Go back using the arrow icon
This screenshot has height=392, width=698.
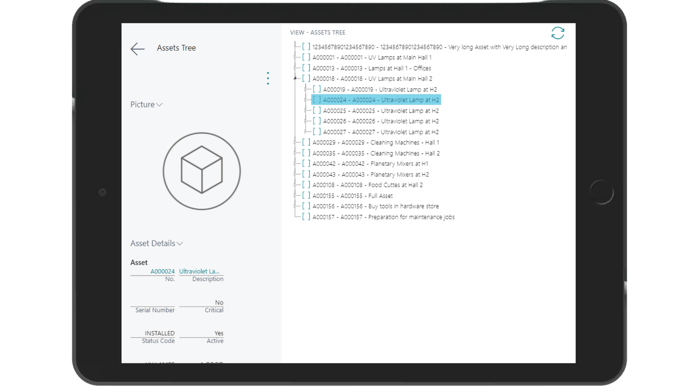click(138, 48)
